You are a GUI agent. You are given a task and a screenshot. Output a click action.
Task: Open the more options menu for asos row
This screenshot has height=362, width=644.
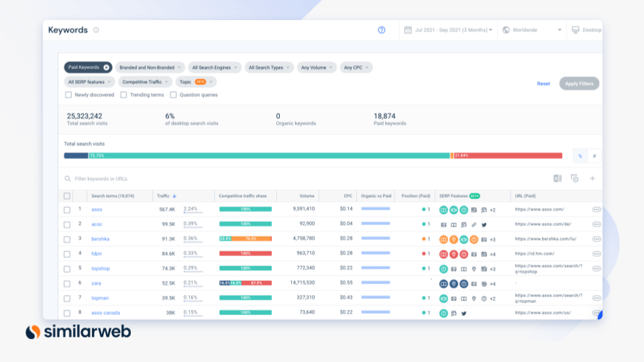pos(596,209)
